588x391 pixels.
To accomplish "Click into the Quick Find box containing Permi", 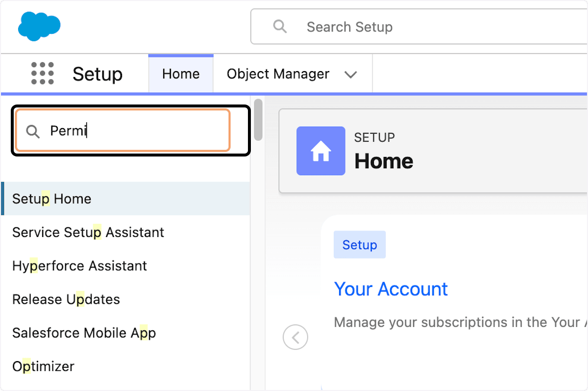I will pos(123,130).
